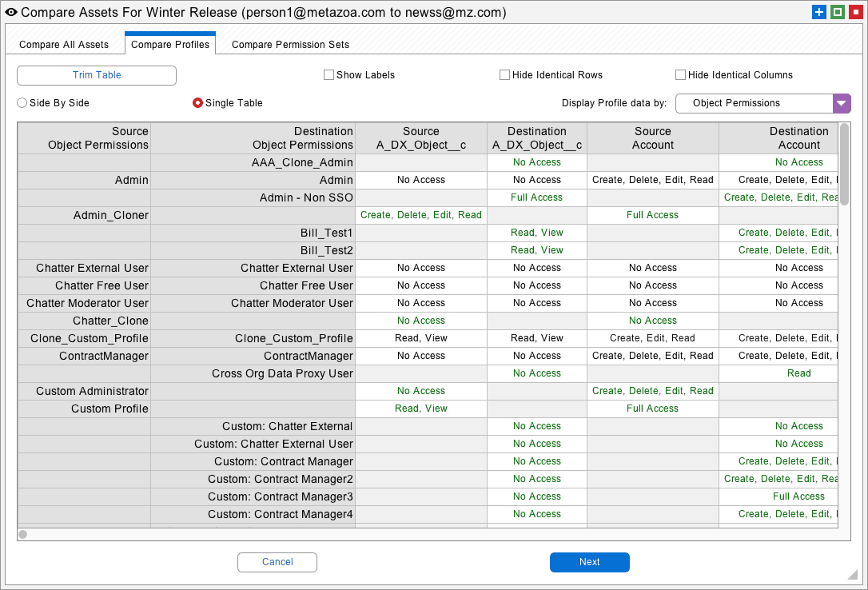Open the Display Profile data by dropdown
The image size is (868, 590).
click(x=762, y=103)
